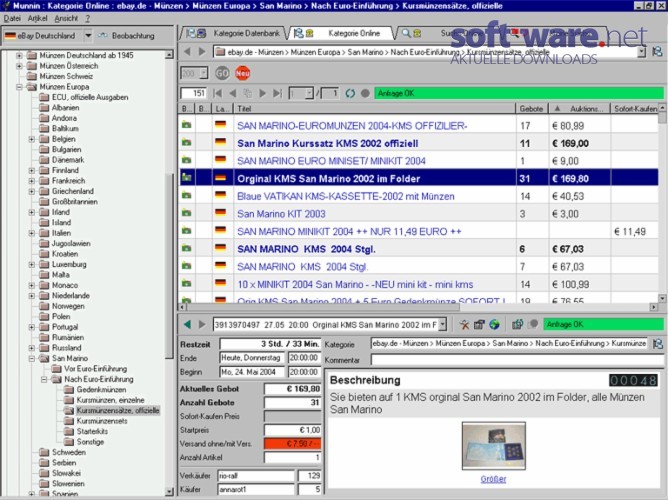Open the Ansicht menu
Screen dimensions: 668x500
[x=66, y=18]
